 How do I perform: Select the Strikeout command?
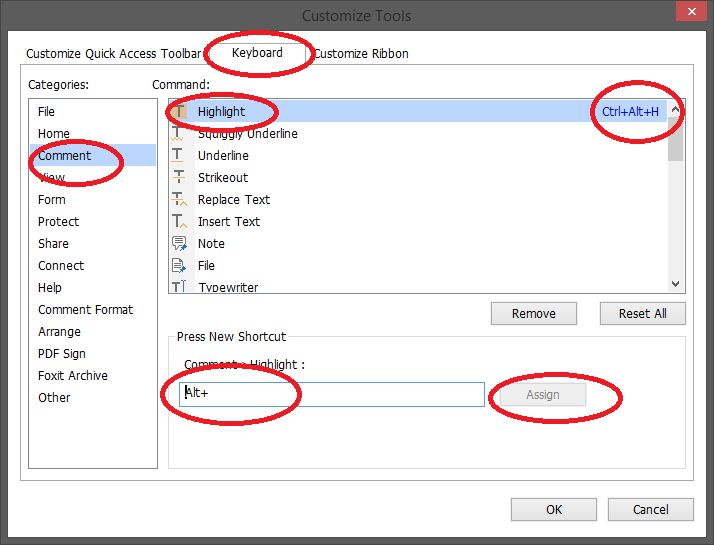click(418, 177)
